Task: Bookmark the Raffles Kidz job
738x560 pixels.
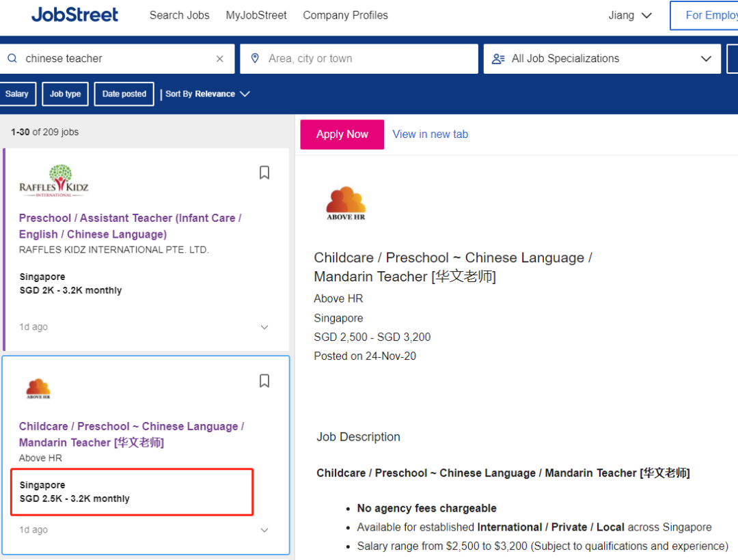Action: point(264,173)
